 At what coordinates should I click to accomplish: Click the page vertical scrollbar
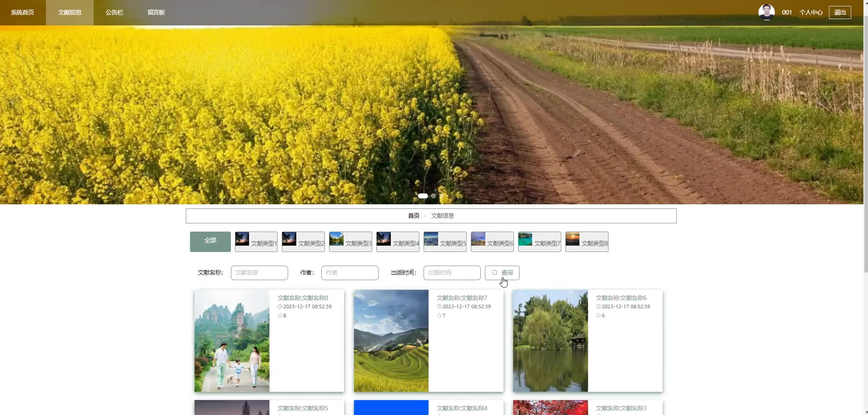[866, 144]
